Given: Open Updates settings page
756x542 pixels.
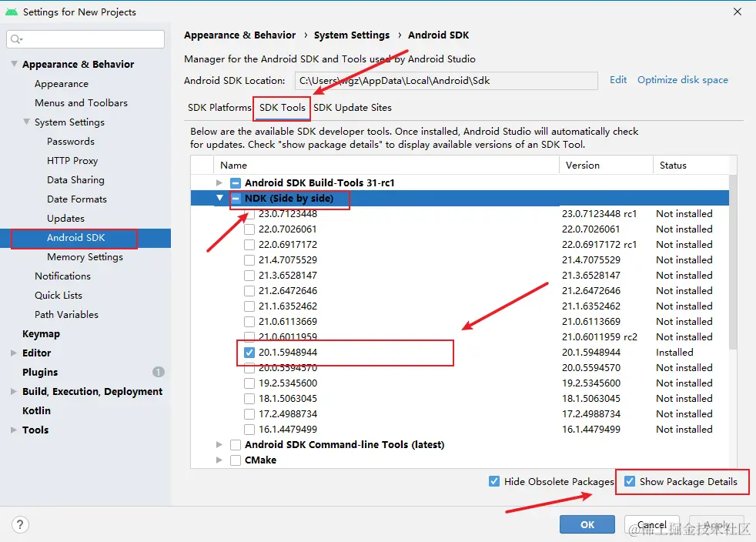Looking at the screenshot, I should [65, 219].
